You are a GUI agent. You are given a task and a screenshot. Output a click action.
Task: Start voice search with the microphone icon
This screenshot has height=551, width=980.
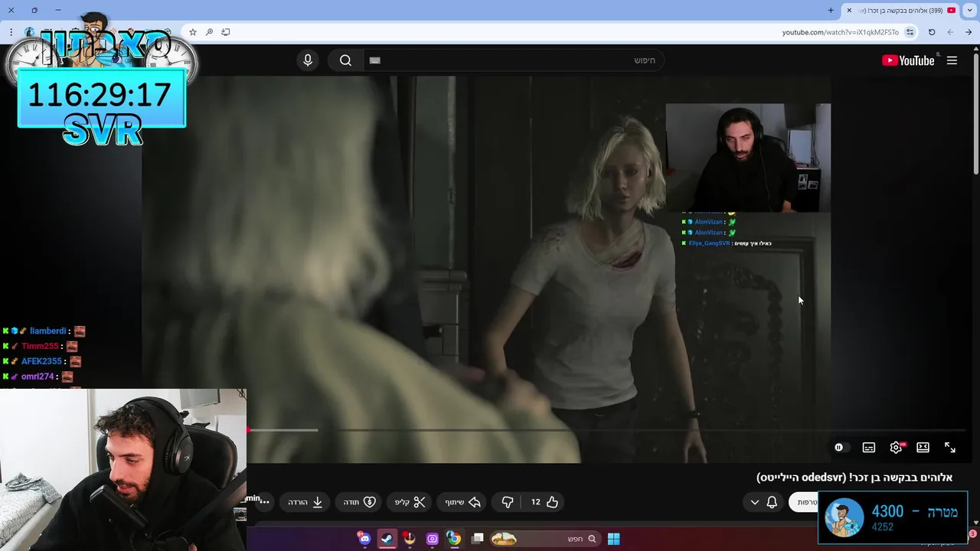(x=308, y=60)
